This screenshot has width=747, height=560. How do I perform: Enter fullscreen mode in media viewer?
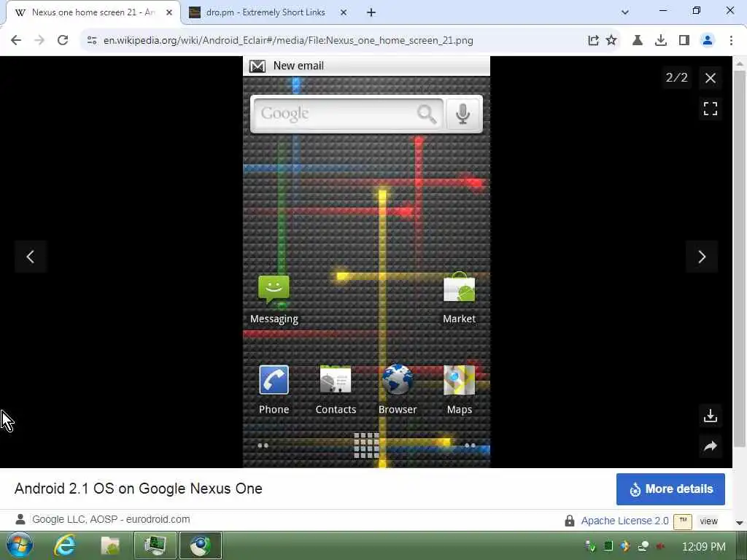click(x=711, y=109)
